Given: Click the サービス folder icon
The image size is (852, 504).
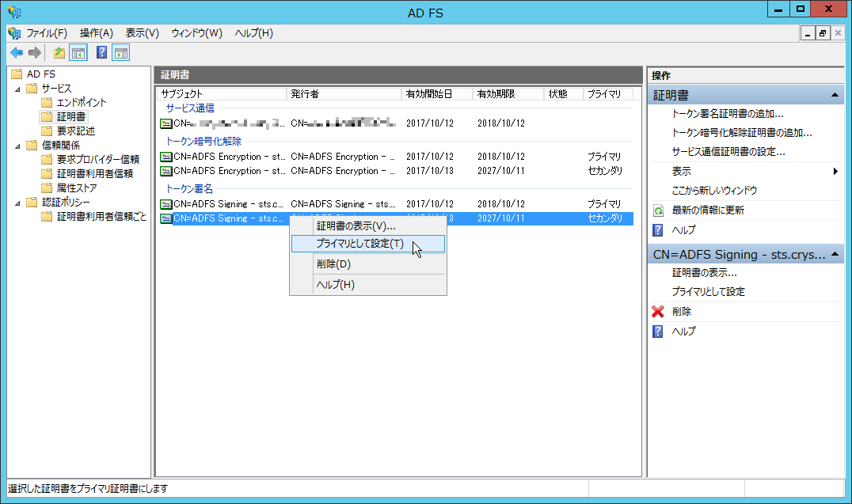Looking at the screenshot, I should point(32,88).
